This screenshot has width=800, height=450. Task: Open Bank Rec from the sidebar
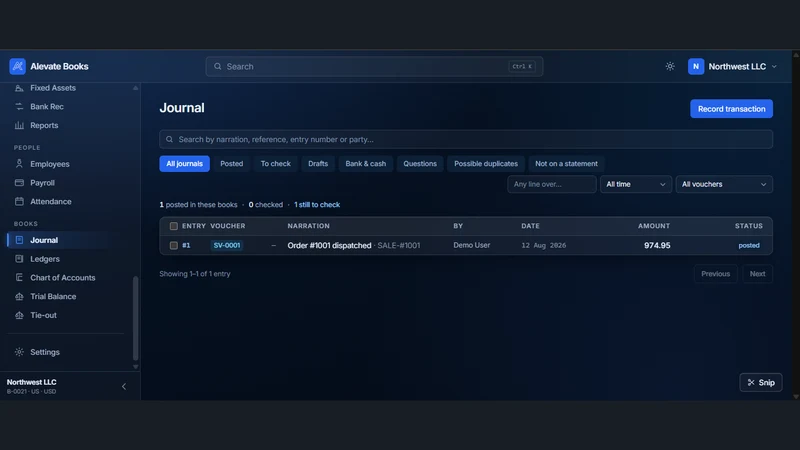coord(46,107)
